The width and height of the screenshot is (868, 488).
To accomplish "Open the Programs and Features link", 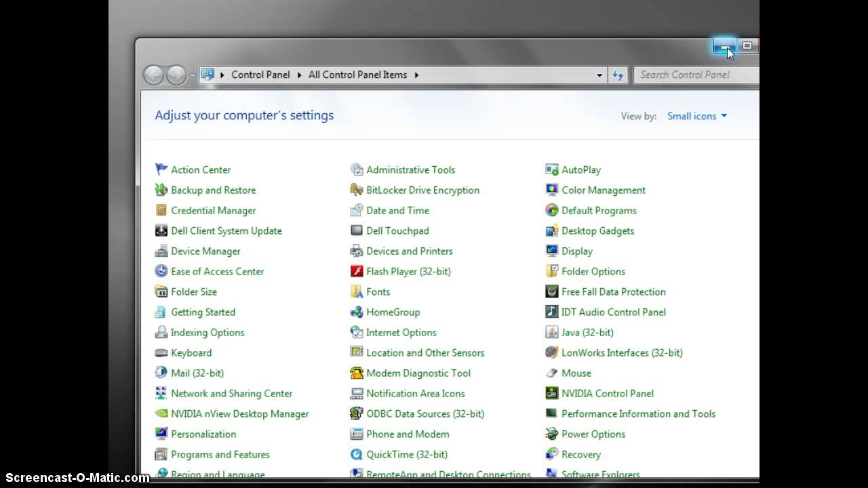I will coord(220,454).
